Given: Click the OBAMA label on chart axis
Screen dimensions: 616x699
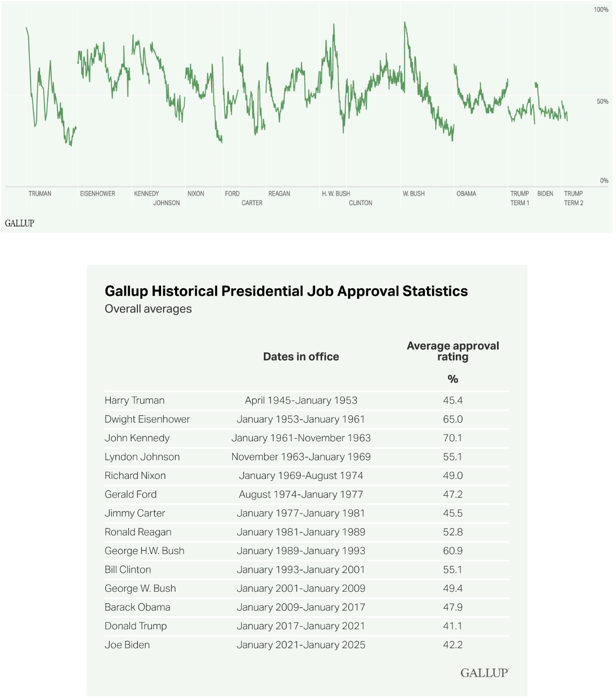Looking at the screenshot, I should coord(466,194).
